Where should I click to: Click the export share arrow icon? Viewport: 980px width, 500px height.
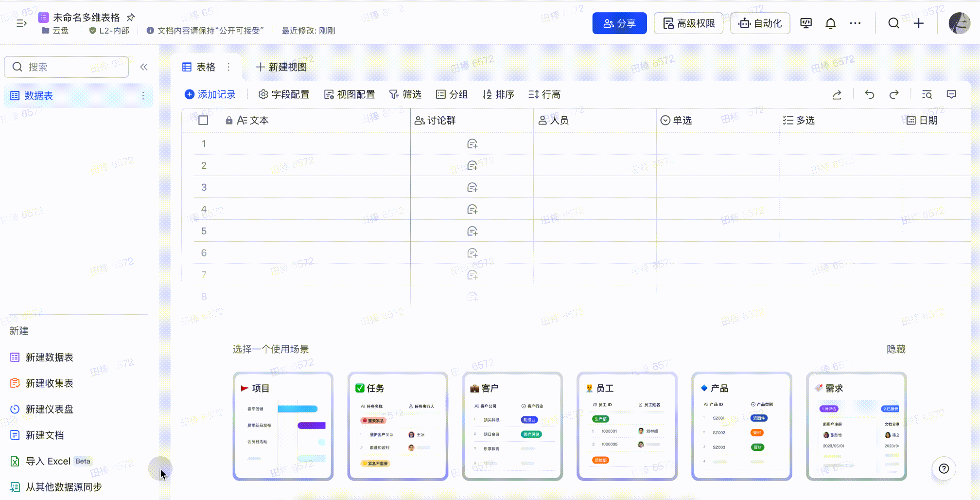click(x=837, y=94)
